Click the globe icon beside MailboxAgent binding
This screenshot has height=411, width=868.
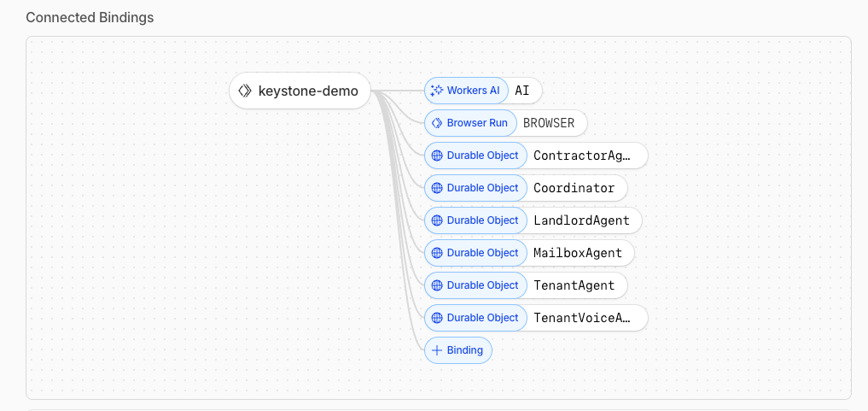(437, 253)
